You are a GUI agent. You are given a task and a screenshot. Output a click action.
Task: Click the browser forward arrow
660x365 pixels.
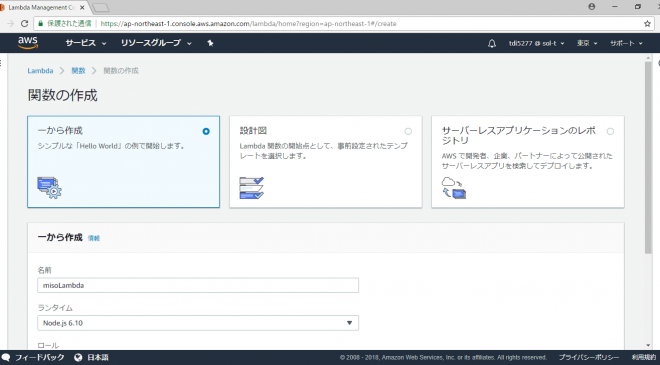tap(10, 24)
